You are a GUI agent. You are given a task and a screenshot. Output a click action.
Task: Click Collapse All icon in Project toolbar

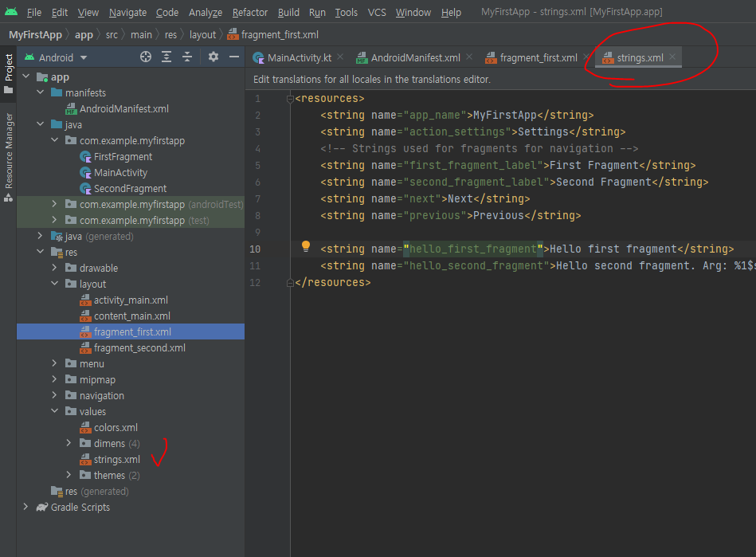coord(187,57)
